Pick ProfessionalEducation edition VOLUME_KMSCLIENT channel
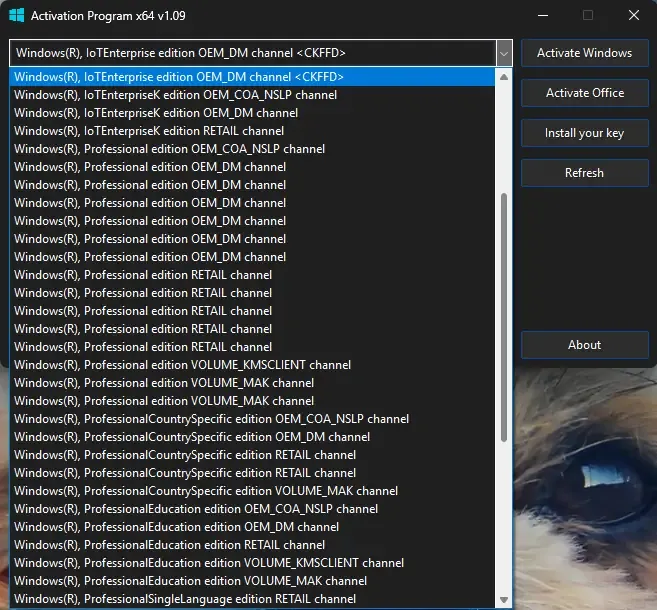Viewport: 657px width, 610px height. pos(252,563)
